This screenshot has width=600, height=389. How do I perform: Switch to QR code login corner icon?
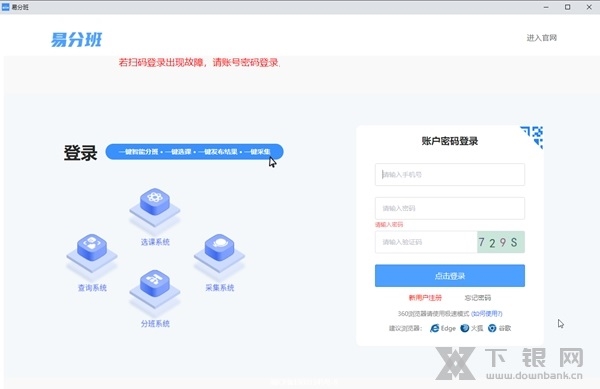coord(533,136)
